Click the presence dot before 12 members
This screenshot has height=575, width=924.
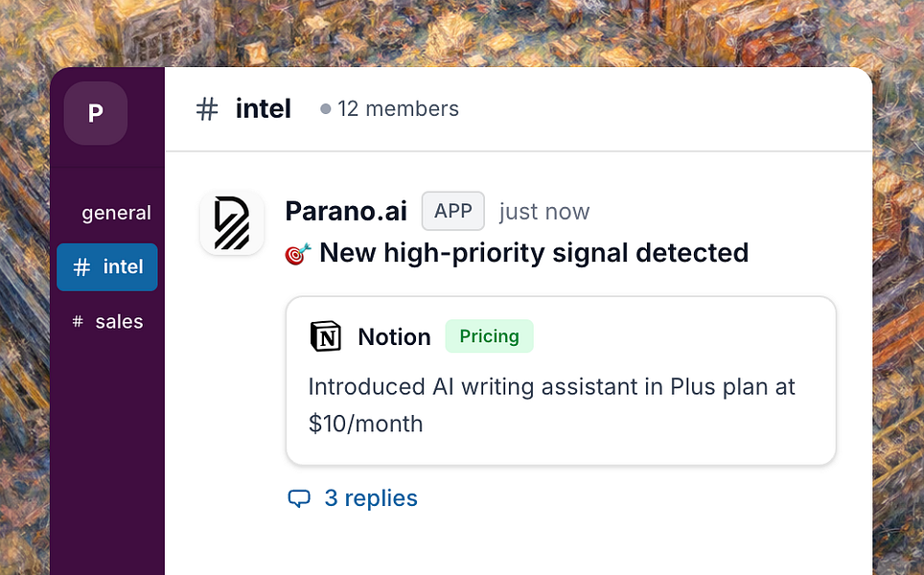point(325,108)
